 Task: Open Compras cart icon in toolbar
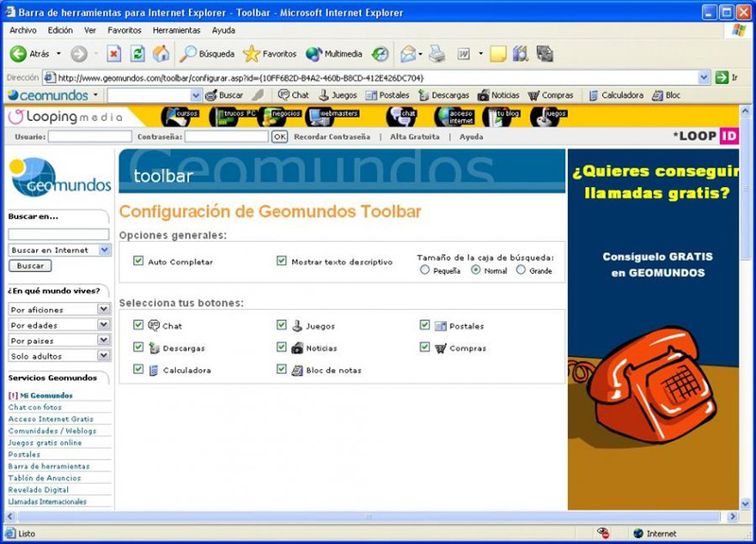click(533, 95)
